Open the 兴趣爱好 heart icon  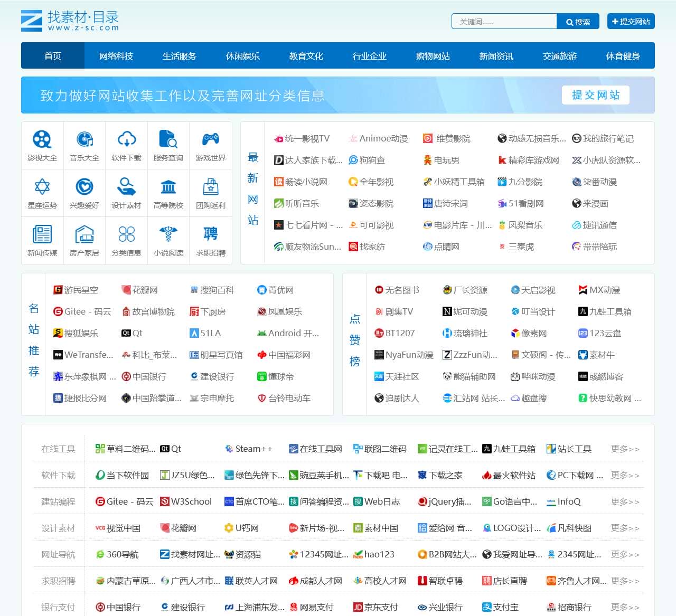[84, 187]
